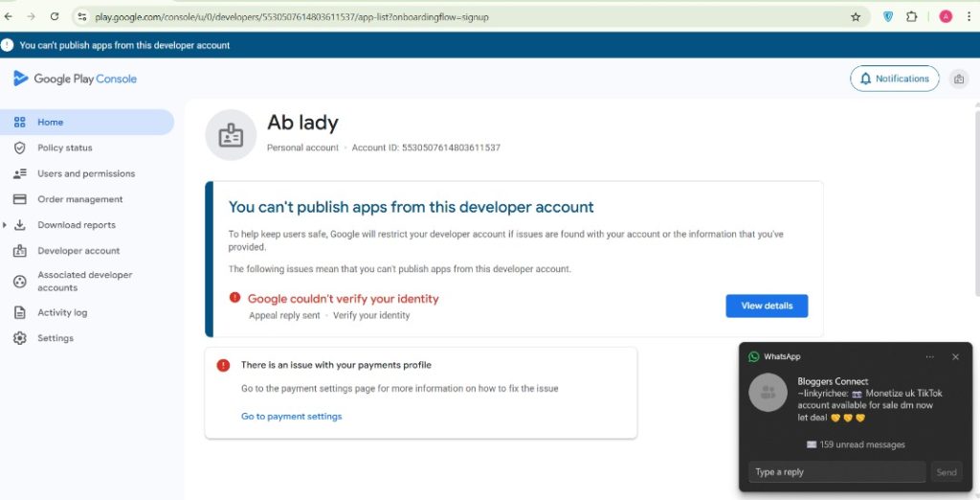This screenshot has width=980, height=500.
Task: Type in the WhatsApp reply field
Action: point(836,472)
